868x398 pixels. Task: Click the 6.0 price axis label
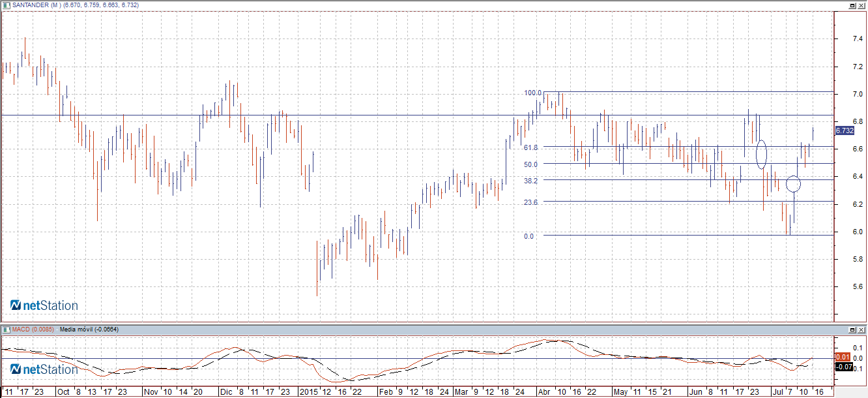(858, 232)
